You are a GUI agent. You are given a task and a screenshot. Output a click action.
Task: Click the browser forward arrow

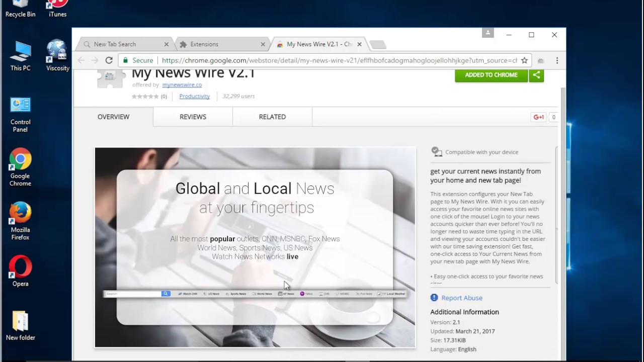(x=95, y=60)
